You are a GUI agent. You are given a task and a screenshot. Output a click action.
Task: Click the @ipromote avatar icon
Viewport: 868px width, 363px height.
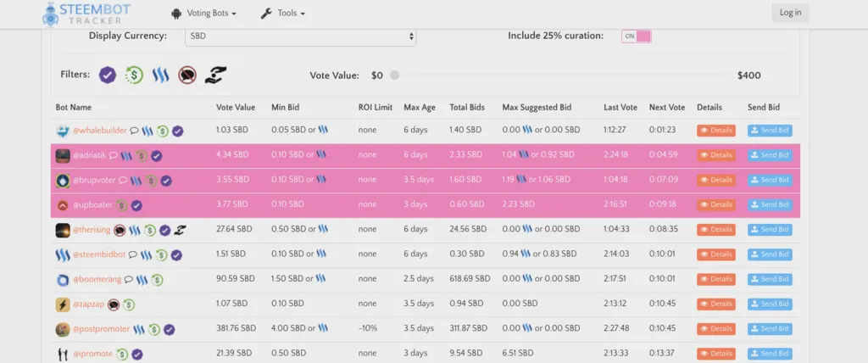[63, 355]
